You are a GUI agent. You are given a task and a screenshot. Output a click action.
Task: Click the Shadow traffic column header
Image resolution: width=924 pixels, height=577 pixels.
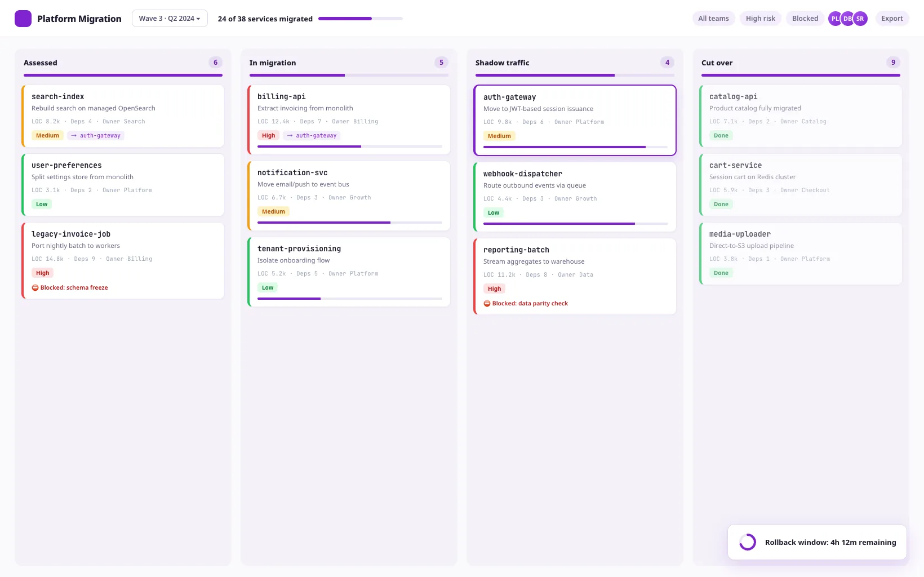[503, 63]
